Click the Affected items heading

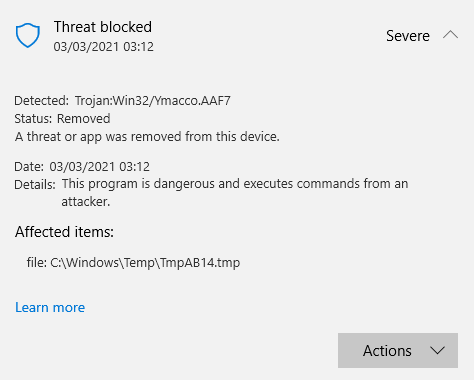(64, 232)
